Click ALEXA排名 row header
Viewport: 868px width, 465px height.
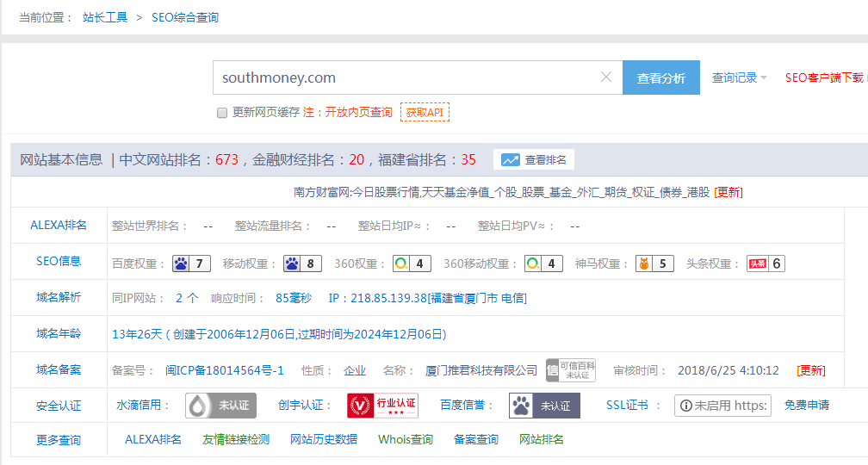(x=59, y=226)
